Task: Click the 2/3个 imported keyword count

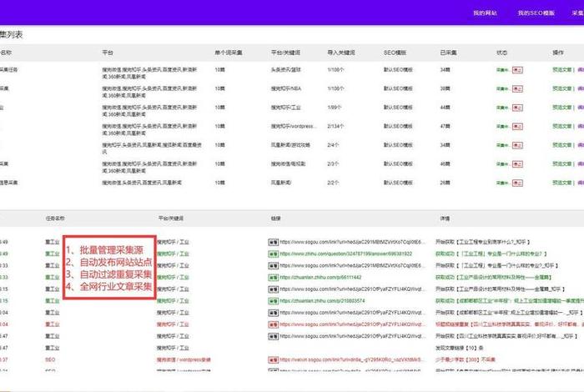Action: click(x=333, y=163)
